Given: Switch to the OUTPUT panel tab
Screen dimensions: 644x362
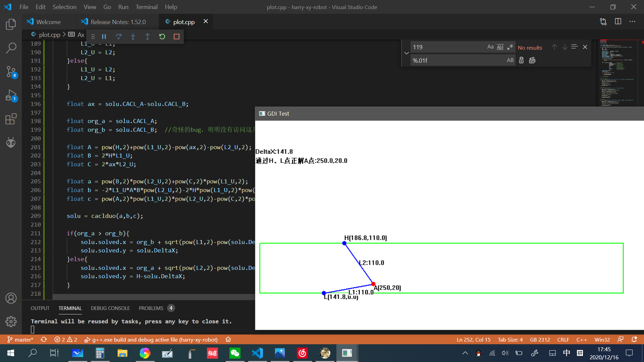Looking at the screenshot, I should (x=40, y=308).
